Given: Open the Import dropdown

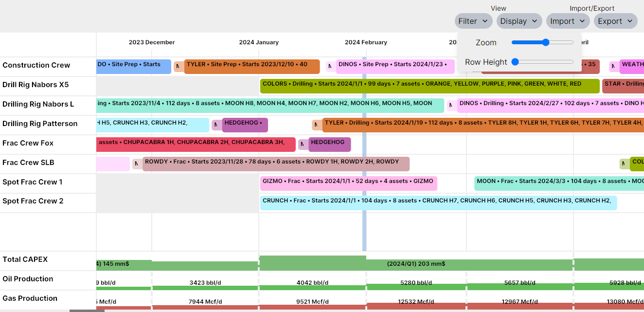Looking at the screenshot, I should click(x=568, y=21).
